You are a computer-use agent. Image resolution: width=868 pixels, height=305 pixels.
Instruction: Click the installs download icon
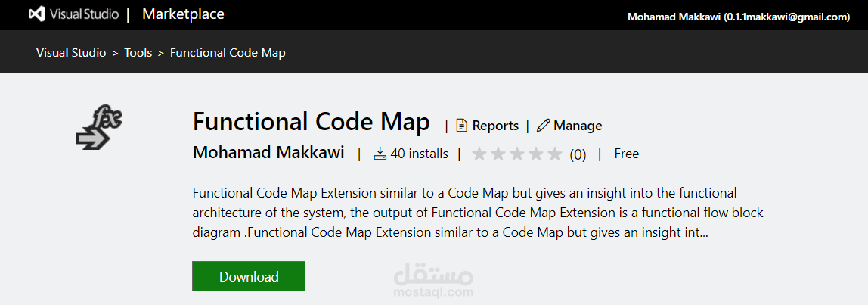pyautogui.click(x=380, y=154)
